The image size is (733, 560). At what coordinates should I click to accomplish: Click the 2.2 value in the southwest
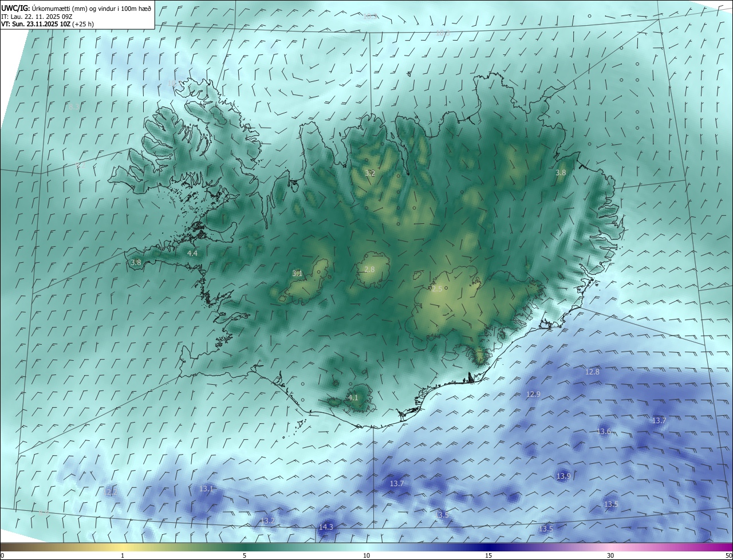pyautogui.click(x=112, y=491)
